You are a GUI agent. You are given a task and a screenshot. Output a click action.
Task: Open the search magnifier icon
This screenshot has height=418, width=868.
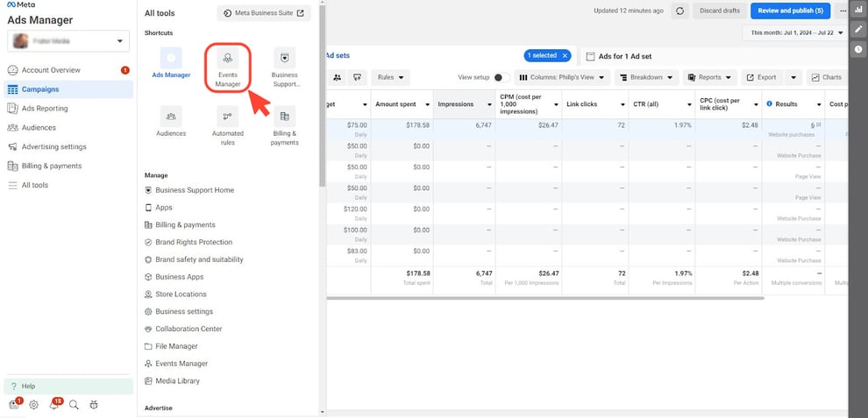pos(74,405)
